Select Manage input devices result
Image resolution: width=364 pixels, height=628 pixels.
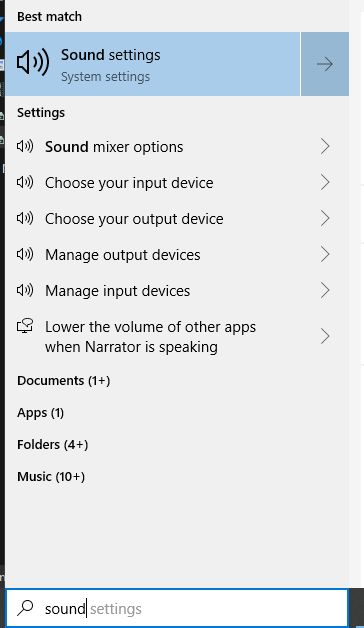click(x=177, y=290)
